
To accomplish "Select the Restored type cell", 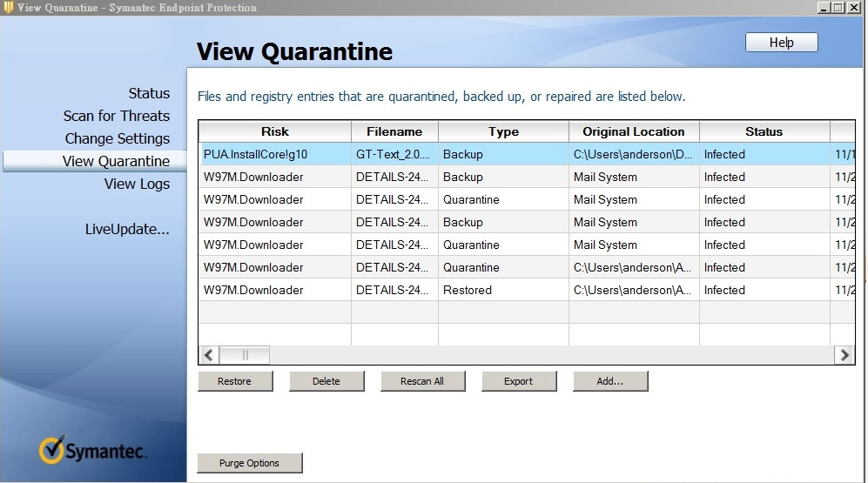I will [503, 290].
